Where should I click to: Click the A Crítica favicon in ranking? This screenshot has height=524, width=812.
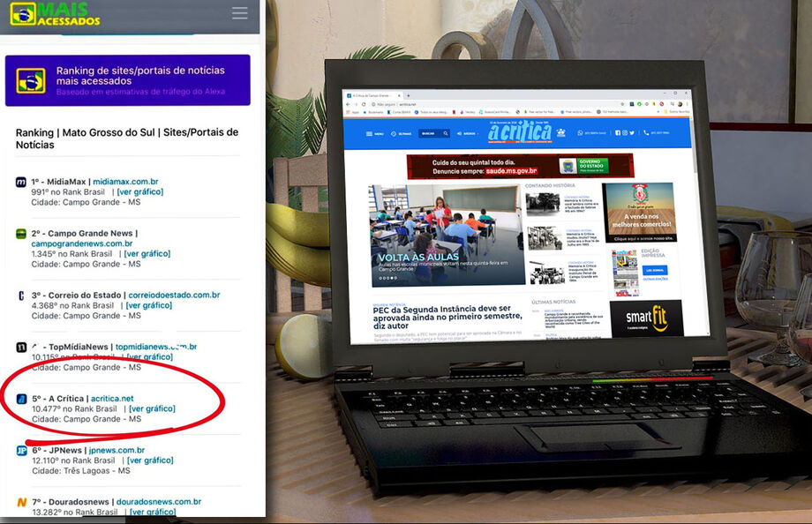(21, 399)
